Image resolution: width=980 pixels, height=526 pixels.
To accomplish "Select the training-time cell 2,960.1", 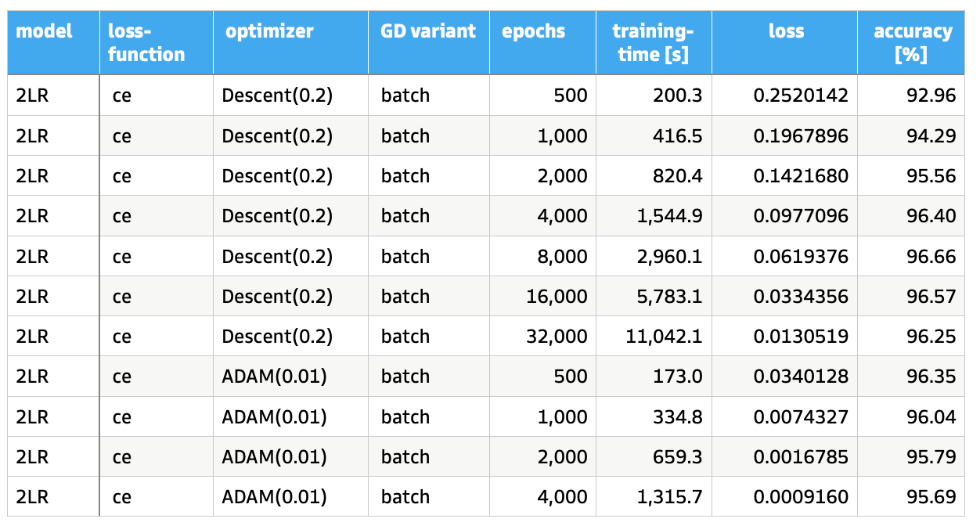I will point(668,257).
